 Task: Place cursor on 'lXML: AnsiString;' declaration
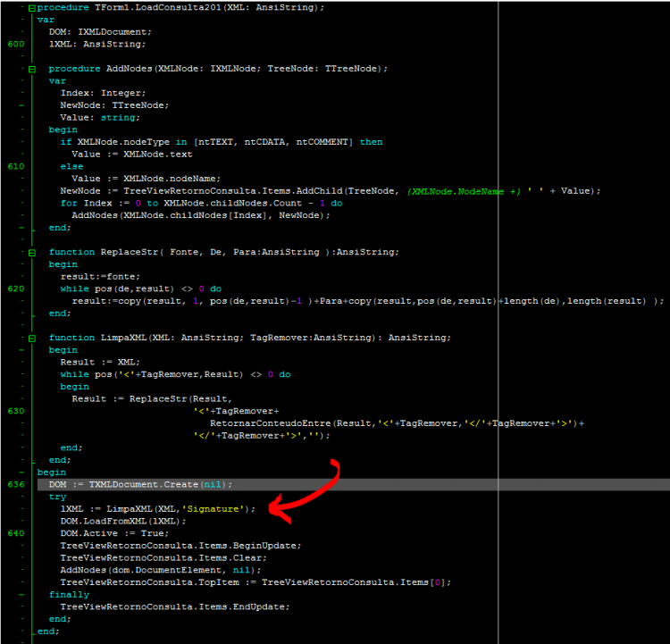click(x=97, y=45)
